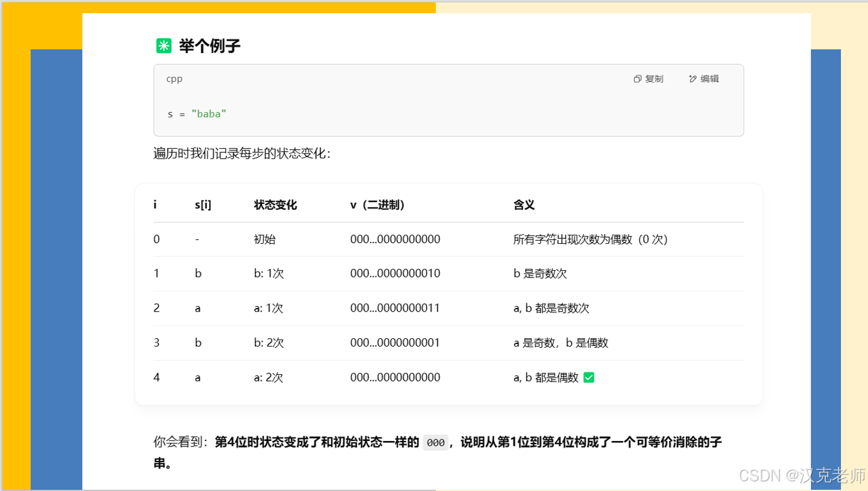This screenshot has height=491, width=868.
Task: Click the cell a: 2次
Action: point(269,377)
